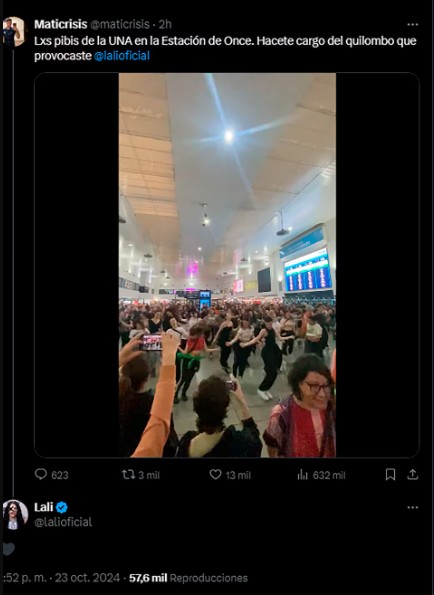This screenshot has height=595, width=434.
Task: Share the tweet using the upload icon
Action: pos(412,474)
